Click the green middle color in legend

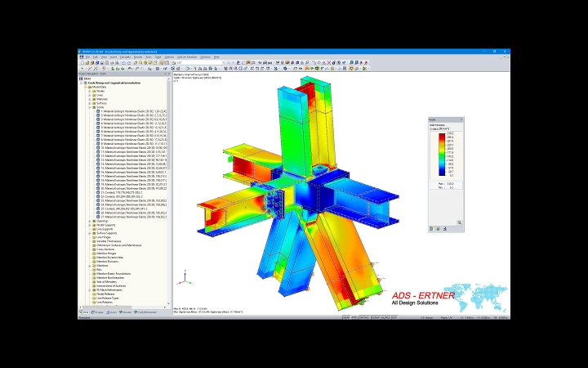pyautogui.click(x=442, y=155)
